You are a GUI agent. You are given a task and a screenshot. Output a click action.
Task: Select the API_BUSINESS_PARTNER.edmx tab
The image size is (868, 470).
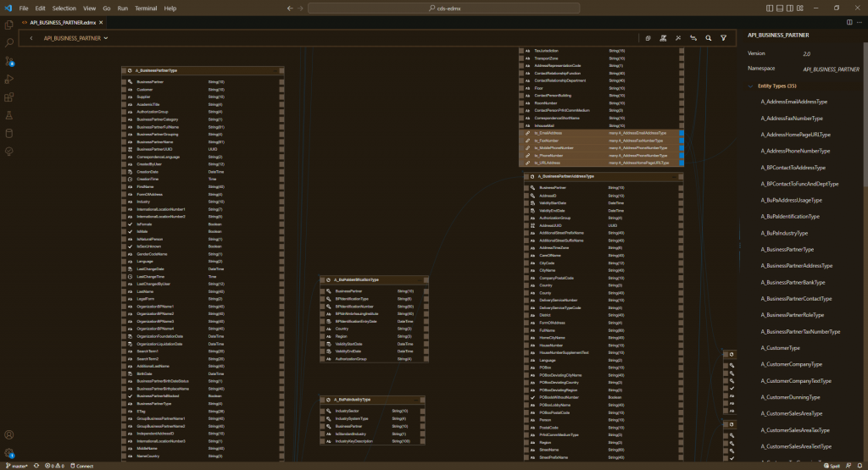click(63, 23)
